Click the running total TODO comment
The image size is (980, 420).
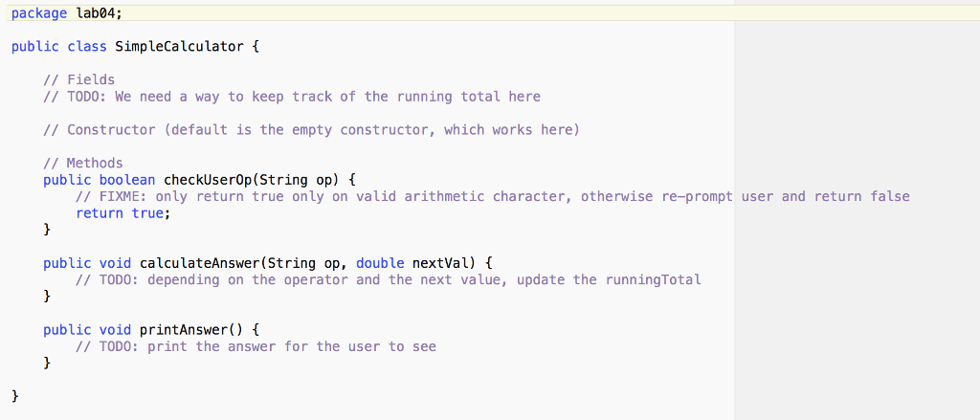(292, 97)
